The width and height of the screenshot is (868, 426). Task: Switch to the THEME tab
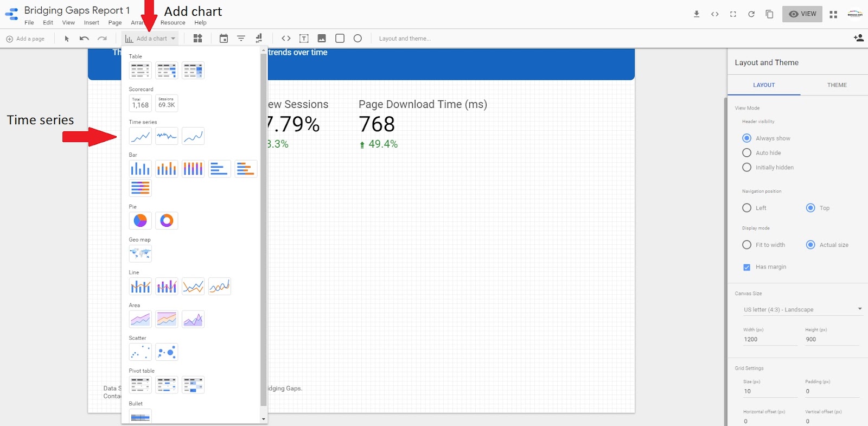point(837,85)
